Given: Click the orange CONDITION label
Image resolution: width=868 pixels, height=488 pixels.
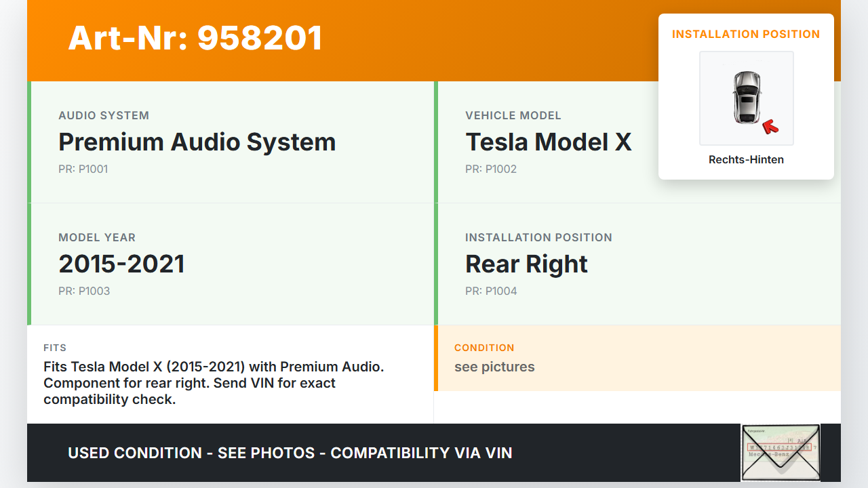Looking at the screenshot, I should [x=484, y=348].
